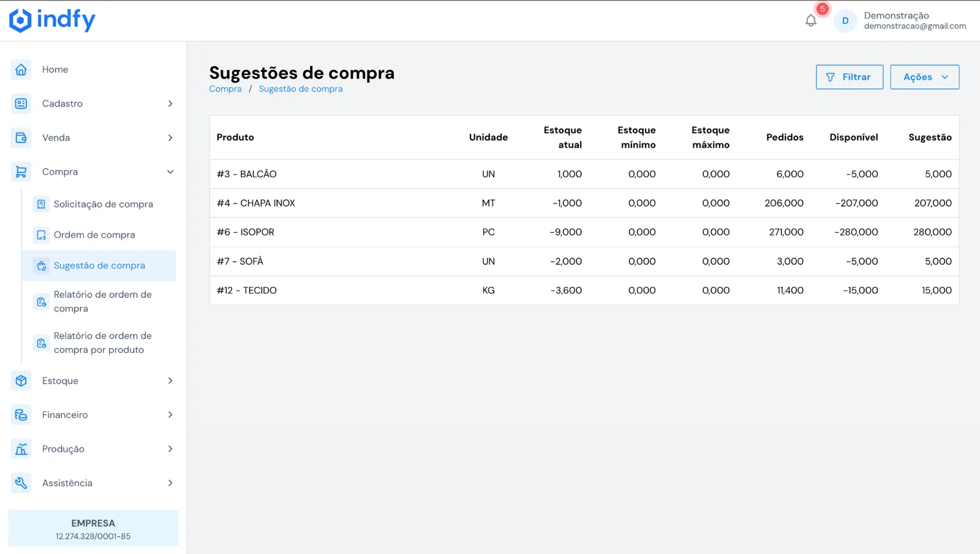This screenshot has width=980, height=554.
Task: Click the Compra shopping cart icon
Action: (21, 172)
